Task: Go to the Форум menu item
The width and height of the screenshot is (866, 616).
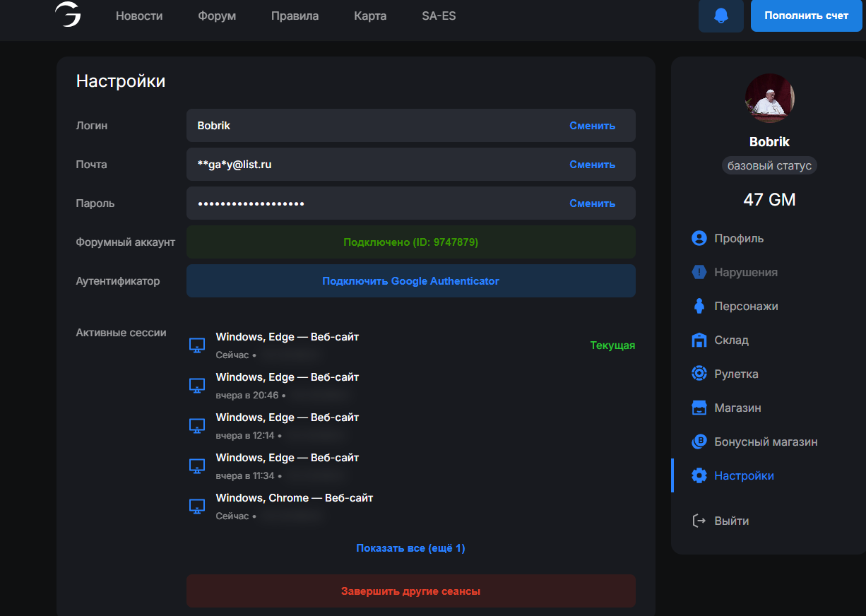Action: [217, 16]
